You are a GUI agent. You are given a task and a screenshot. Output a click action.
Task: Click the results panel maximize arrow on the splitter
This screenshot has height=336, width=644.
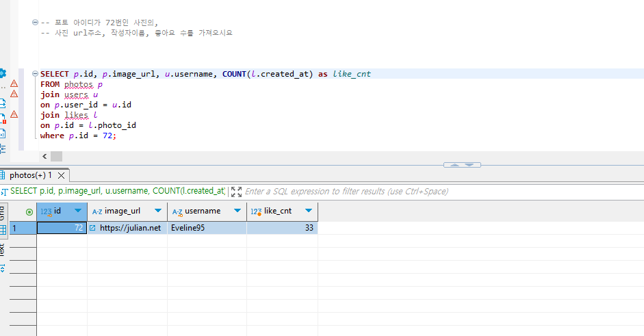pos(454,165)
